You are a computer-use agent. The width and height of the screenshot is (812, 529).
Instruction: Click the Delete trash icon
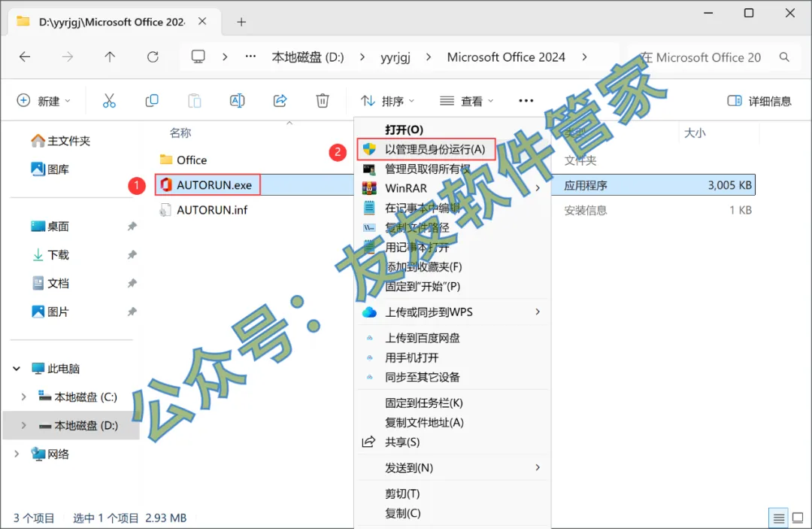click(323, 101)
